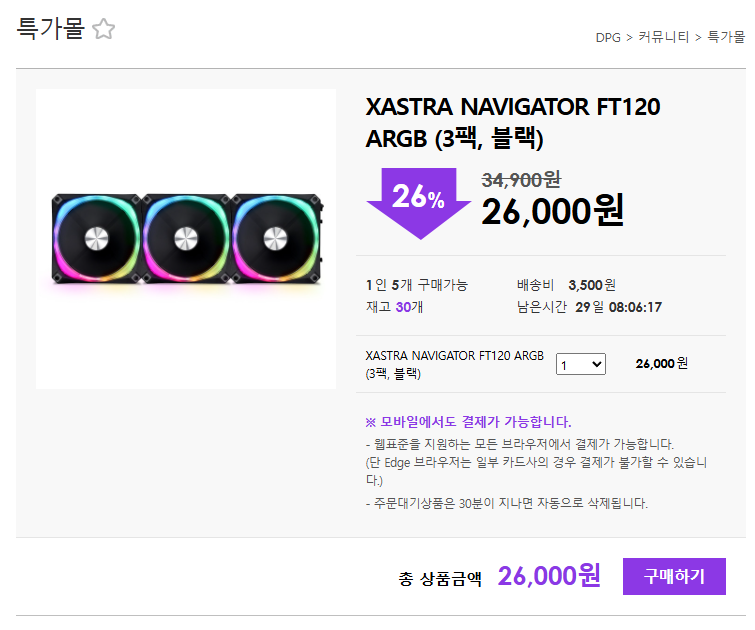The image size is (755, 630).
Task: Click the 남은시간 countdown timer
Action: coord(618,307)
